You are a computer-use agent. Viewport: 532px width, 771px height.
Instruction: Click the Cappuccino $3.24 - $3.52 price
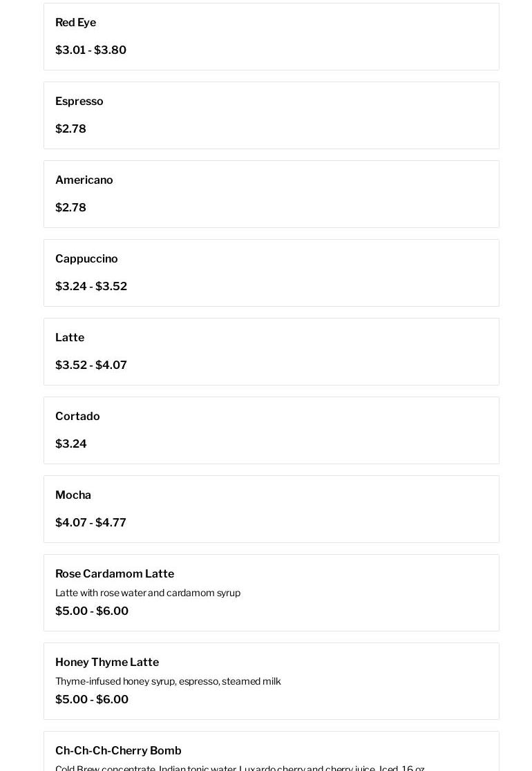[91, 287]
